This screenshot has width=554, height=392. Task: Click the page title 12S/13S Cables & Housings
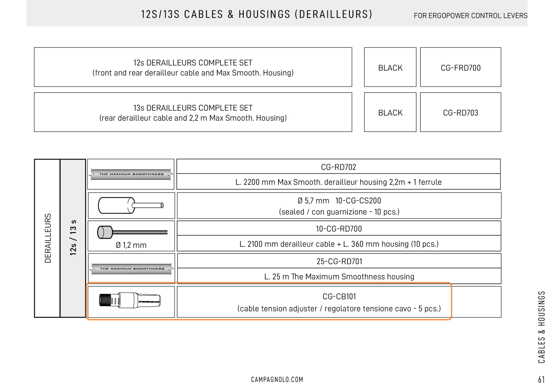coord(257,14)
